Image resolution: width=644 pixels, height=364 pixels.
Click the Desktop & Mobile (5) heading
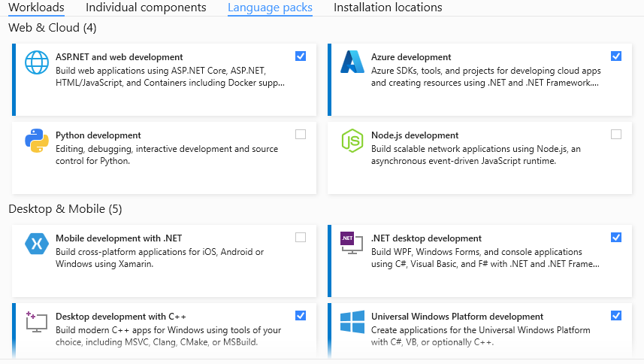[65, 209]
